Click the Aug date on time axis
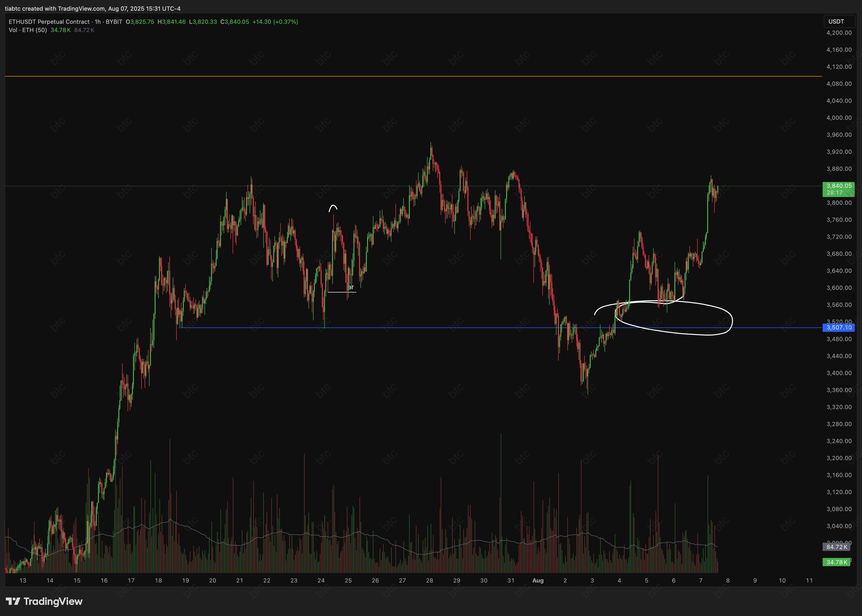 point(538,580)
